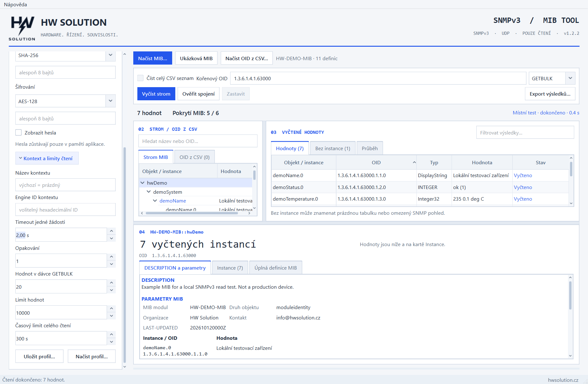
Task: Increase Hodnot v dávce GETBULK value
Action: (111, 283)
